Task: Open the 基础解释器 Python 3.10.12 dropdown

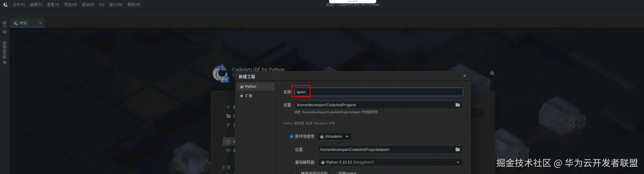Action: click(x=390, y=162)
